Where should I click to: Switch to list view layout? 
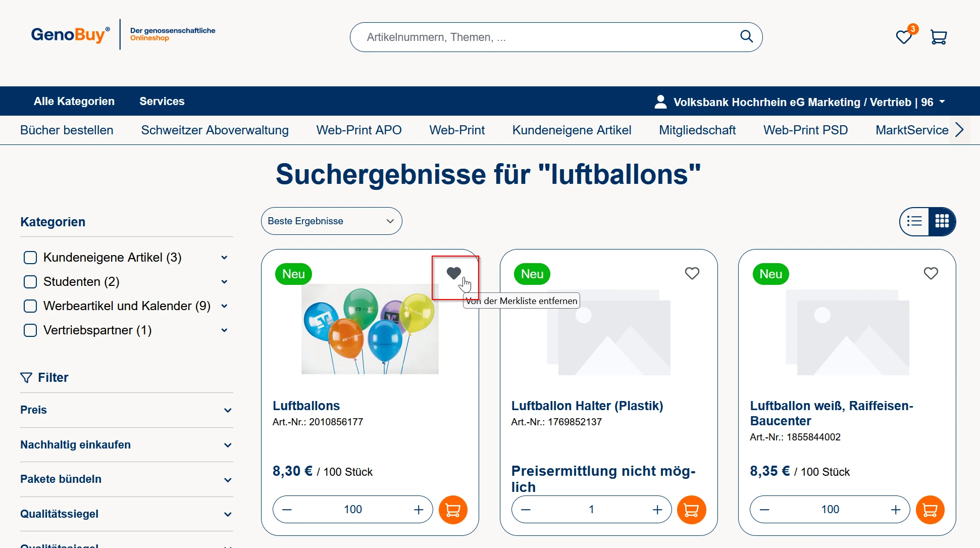[914, 221]
